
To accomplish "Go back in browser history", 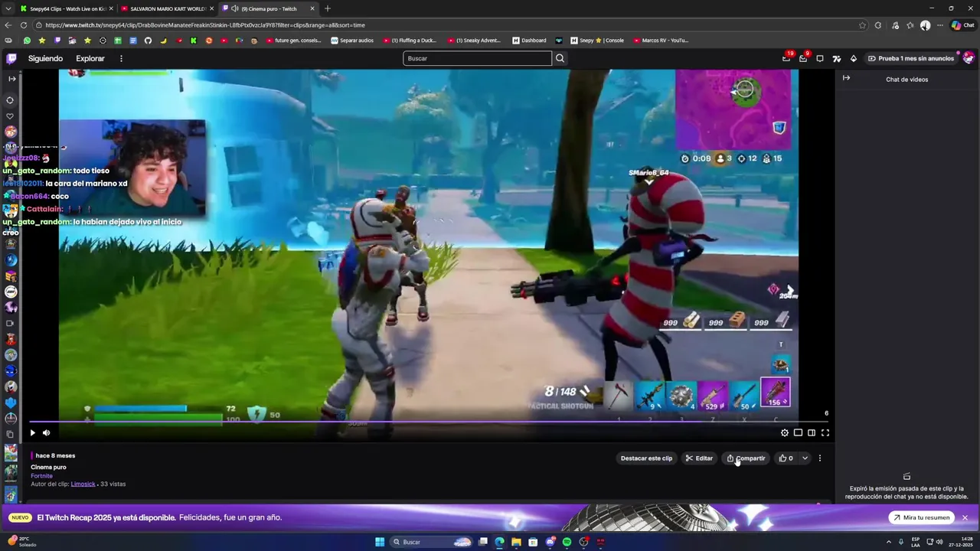I will pyautogui.click(x=9, y=25).
